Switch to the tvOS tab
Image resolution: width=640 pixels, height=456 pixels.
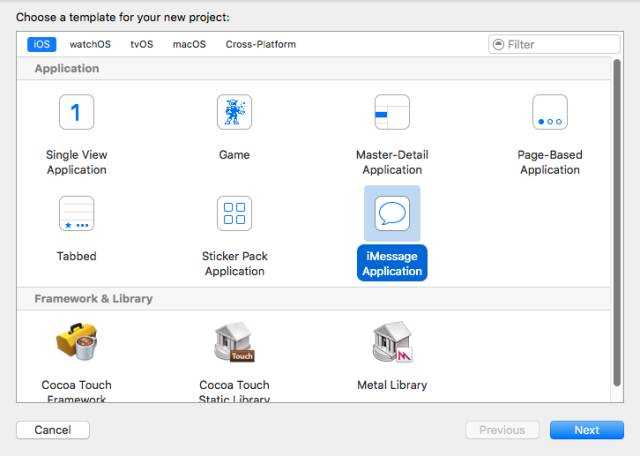141,44
